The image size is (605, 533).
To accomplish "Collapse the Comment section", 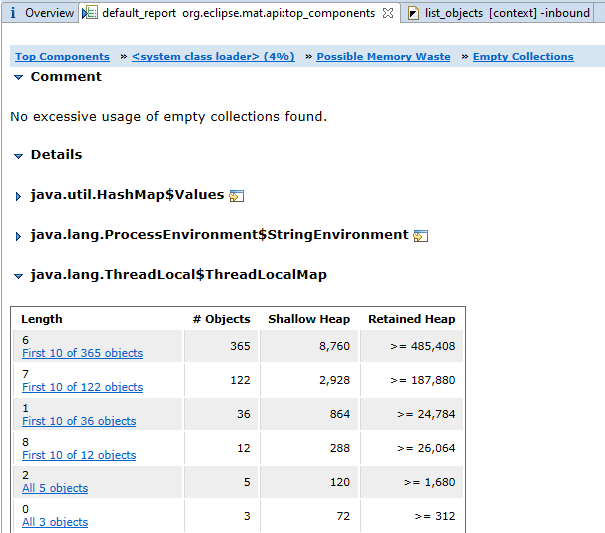I will tap(18, 77).
